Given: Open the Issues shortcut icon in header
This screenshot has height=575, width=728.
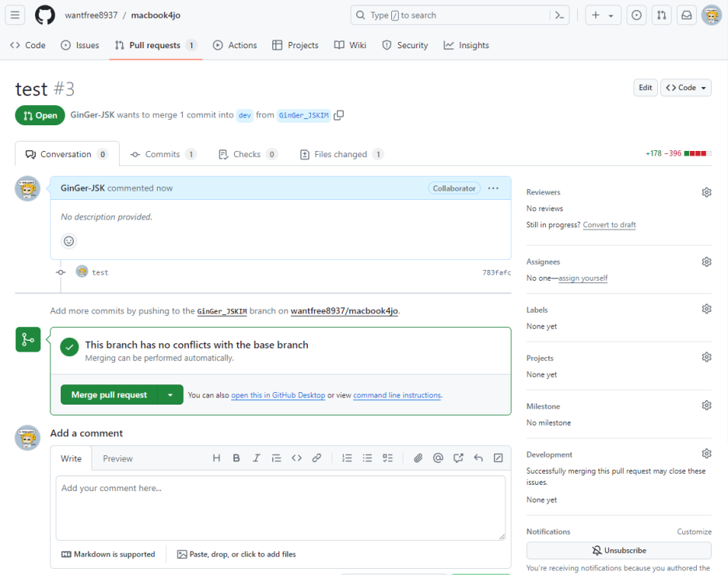Looking at the screenshot, I should (x=636, y=16).
